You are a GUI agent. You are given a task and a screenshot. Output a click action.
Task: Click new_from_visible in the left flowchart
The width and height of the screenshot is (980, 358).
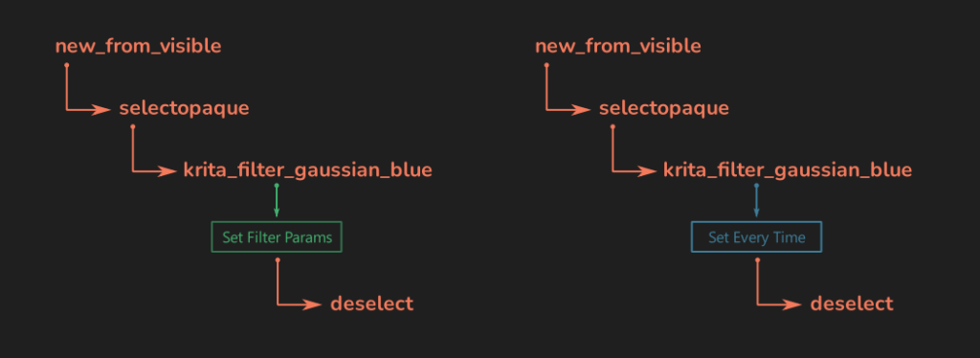[138, 46]
